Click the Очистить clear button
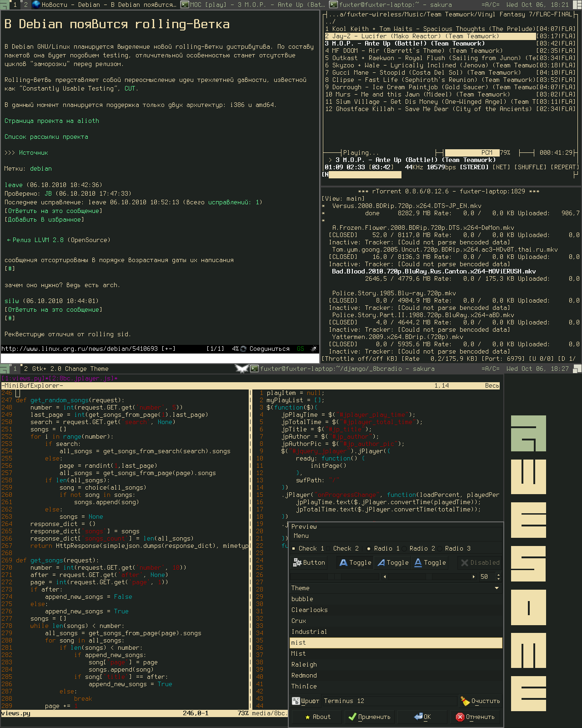This screenshot has height=728, width=582. click(x=480, y=701)
